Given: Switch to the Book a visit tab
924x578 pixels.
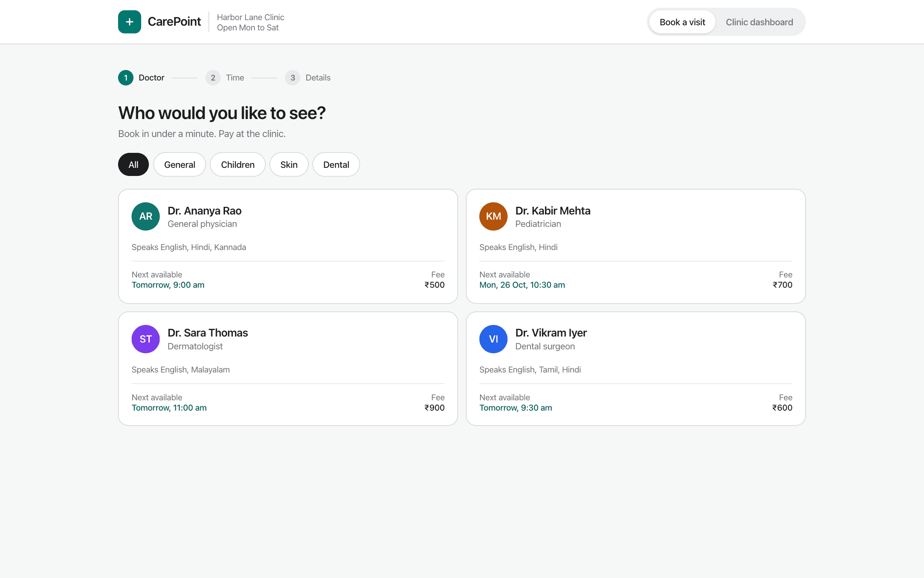Looking at the screenshot, I should (x=682, y=22).
